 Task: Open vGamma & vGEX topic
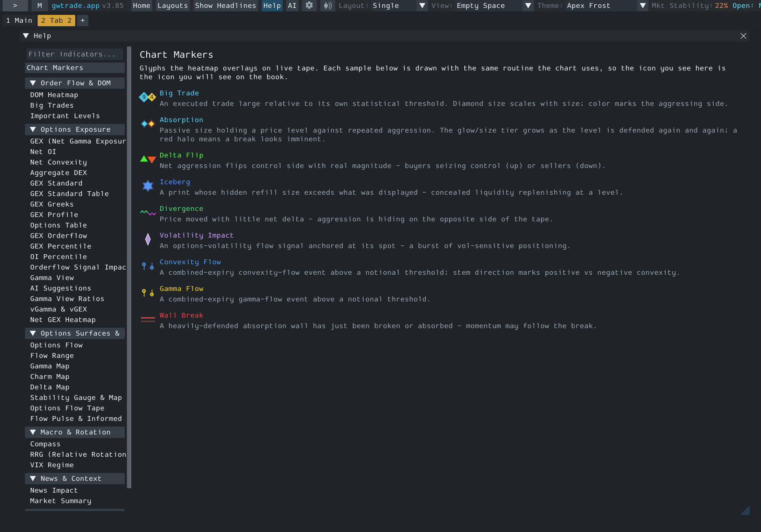(x=59, y=309)
